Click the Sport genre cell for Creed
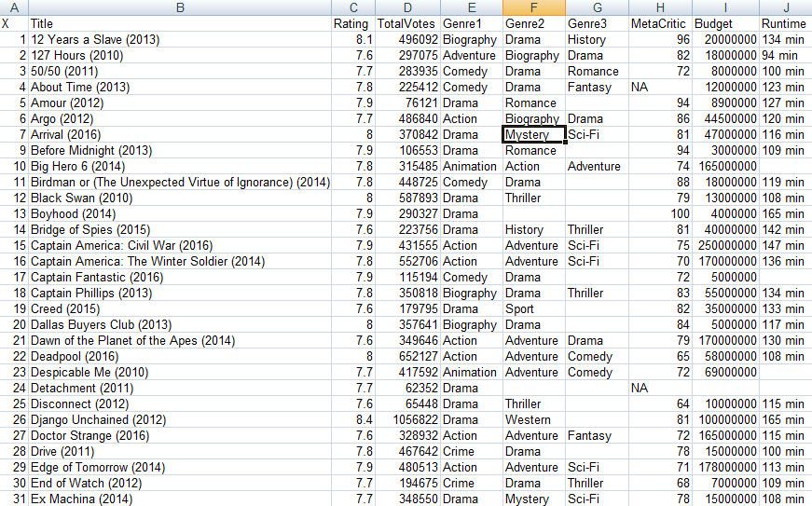 point(534,308)
